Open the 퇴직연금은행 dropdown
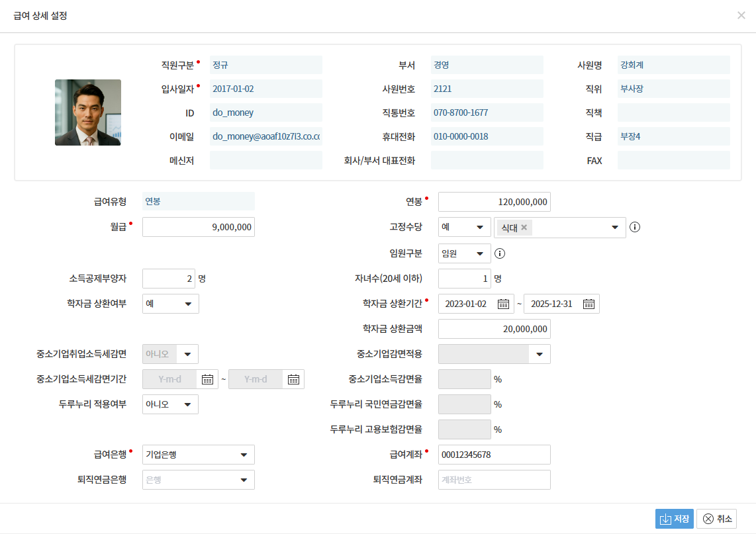Screen dimensions: 756x534 point(198,480)
